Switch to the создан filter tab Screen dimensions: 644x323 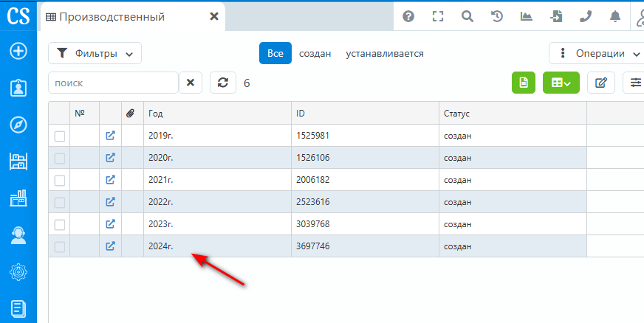[315, 53]
